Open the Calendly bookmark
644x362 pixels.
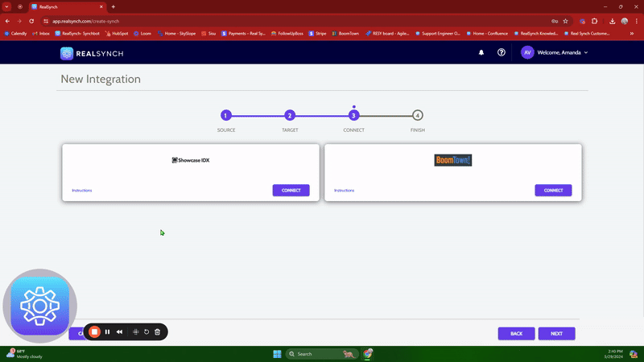(x=15, y=34)
